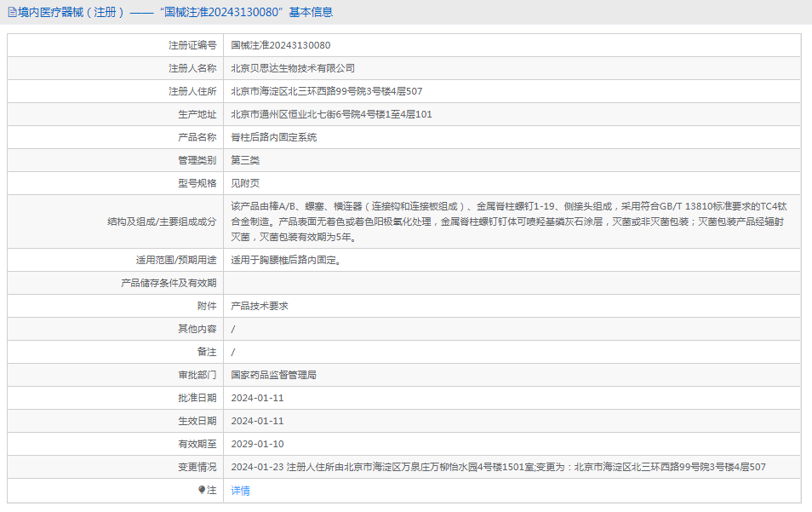This screenshot has height=512, width=812.
Task: Click the 变更情况 label
Action: [197, 467]
